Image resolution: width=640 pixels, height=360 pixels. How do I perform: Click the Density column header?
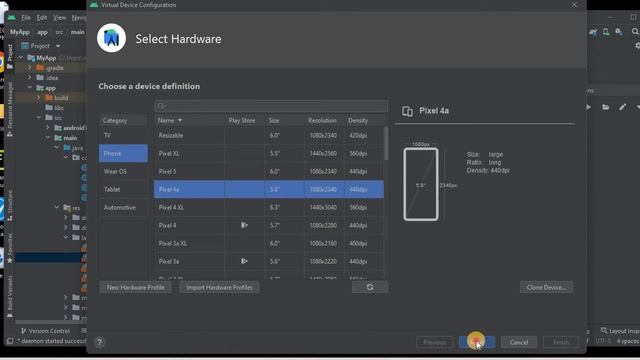click(364, 120)
